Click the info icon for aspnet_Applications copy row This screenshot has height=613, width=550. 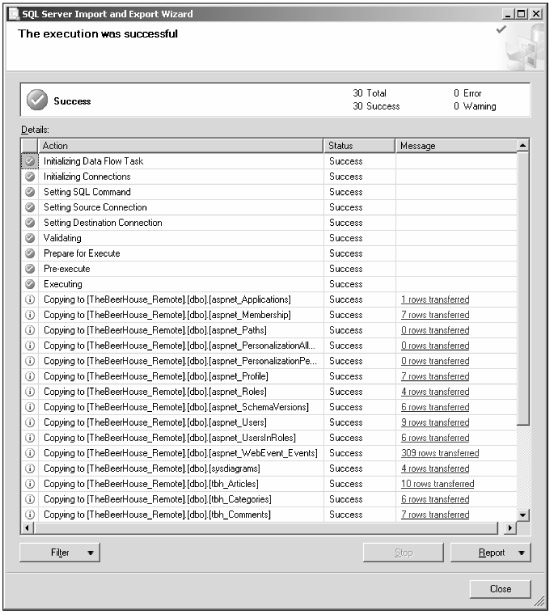point(30,299)
